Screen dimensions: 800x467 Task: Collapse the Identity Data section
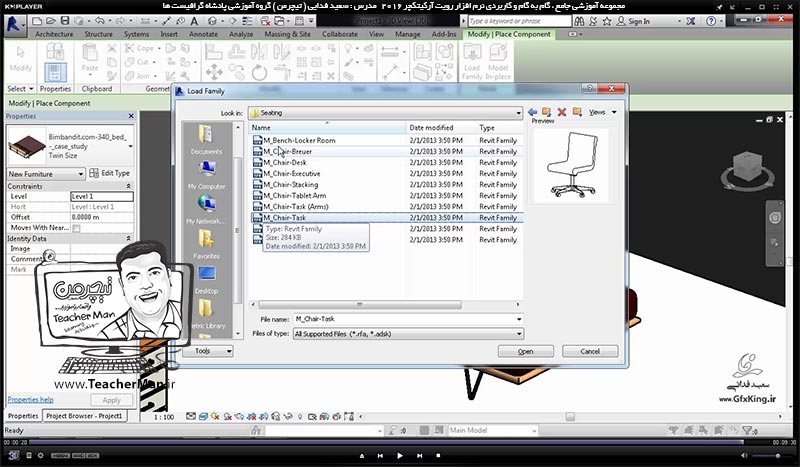click(129, 239)
